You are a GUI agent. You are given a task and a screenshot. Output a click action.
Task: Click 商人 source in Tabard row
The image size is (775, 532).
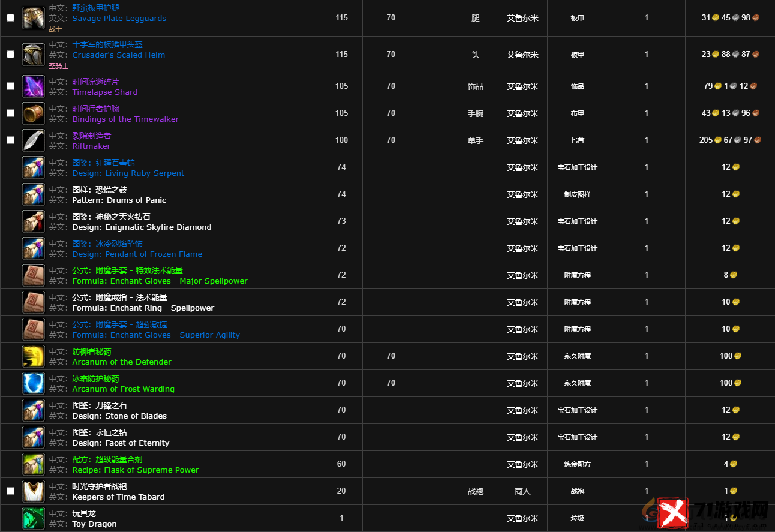point(522,491)
